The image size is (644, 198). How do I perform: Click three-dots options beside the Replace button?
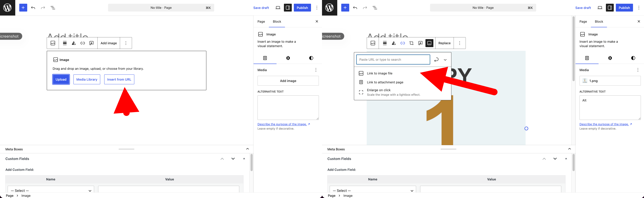pyautogui.click(x=459, y=43)
